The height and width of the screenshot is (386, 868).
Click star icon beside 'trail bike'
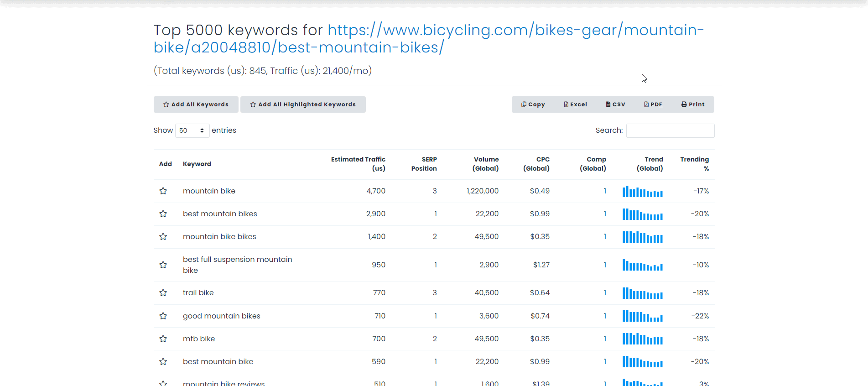tap(163, 293)
